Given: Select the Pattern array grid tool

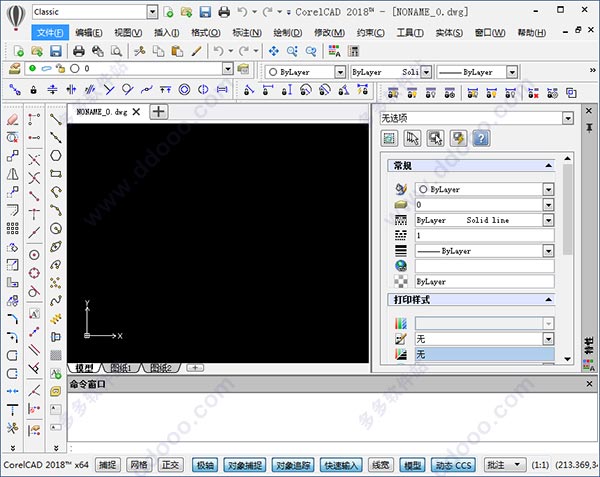Looking at the screenshot, I should point(12,228).
